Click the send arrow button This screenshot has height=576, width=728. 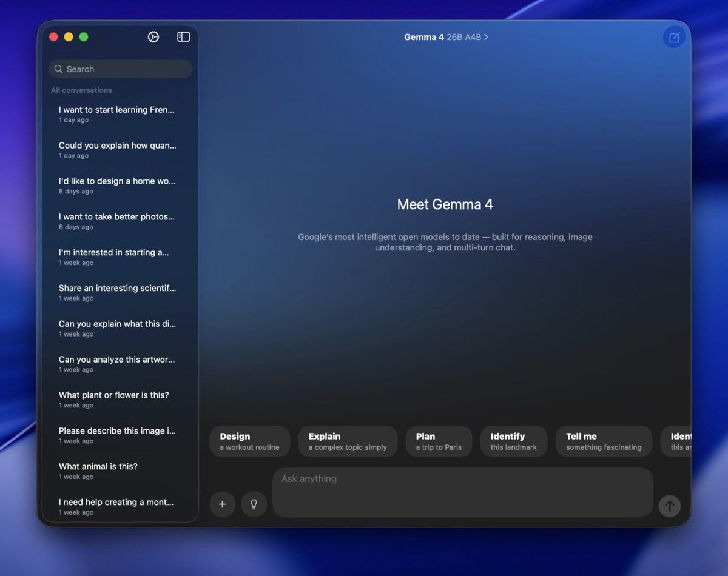670,506
